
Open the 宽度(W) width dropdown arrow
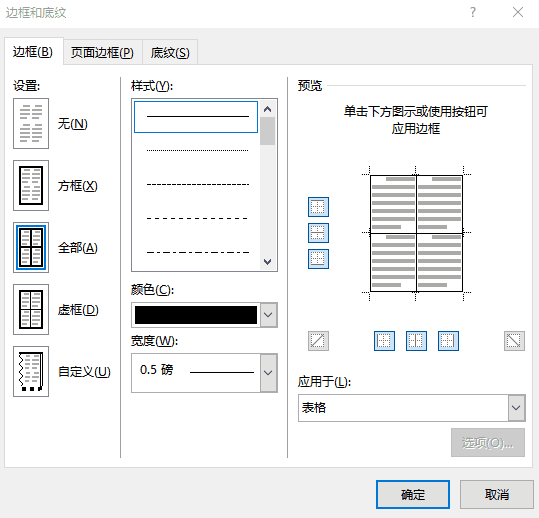pos(268,373)
